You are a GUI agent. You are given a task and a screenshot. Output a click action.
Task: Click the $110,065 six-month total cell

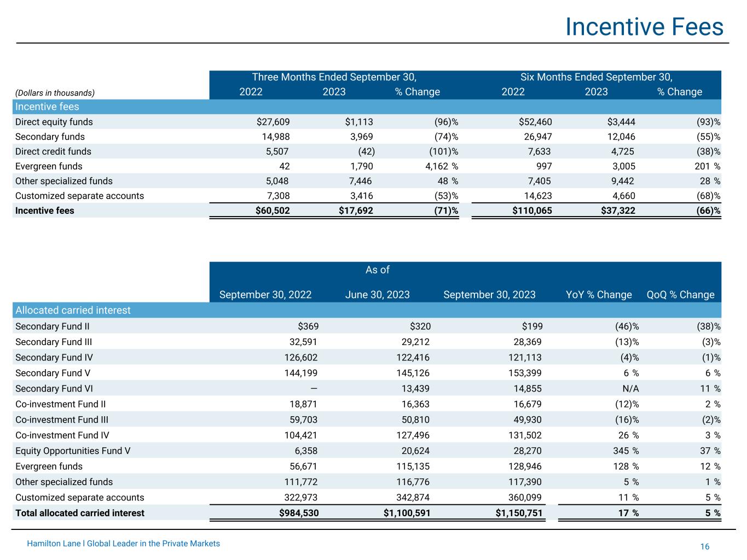pyautogui.click(x=532, y=211)
